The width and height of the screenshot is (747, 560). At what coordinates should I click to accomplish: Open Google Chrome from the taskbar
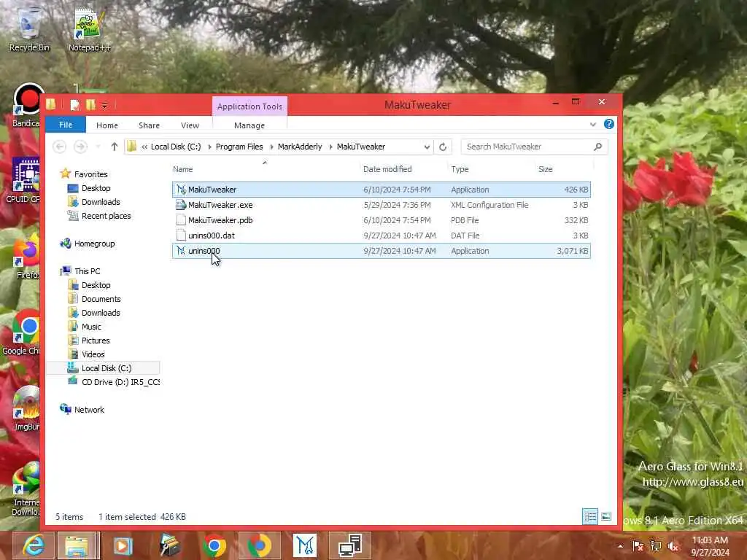tap(214, 545)
